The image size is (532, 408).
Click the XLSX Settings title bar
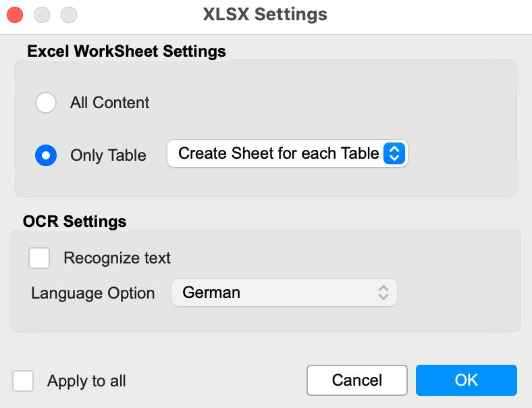[265, 15]
